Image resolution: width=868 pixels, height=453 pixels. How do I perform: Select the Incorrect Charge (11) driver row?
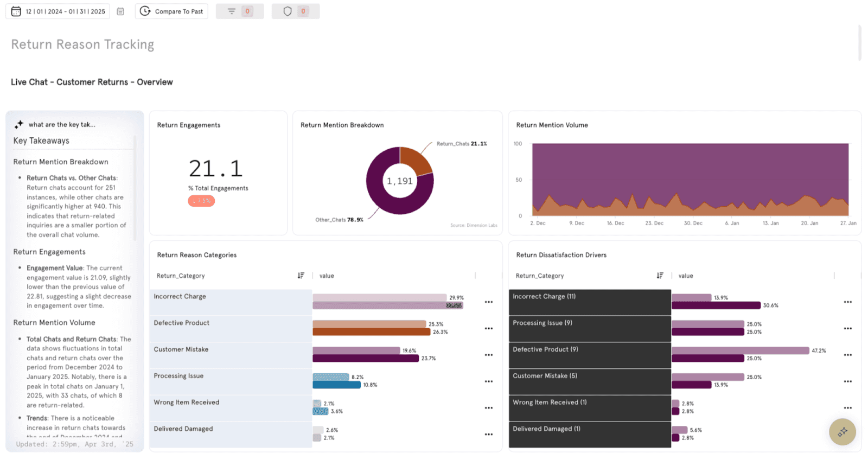pyautogui.click(x=590, y=302)
